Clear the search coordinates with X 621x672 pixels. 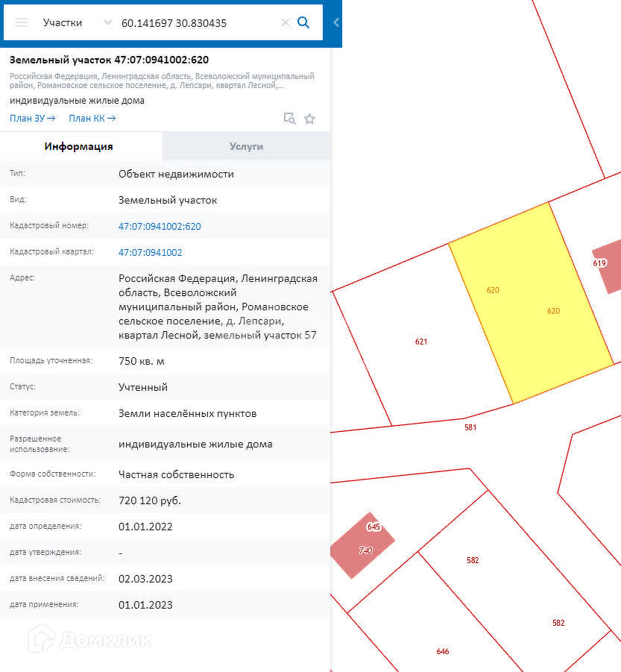coord(285,22)
